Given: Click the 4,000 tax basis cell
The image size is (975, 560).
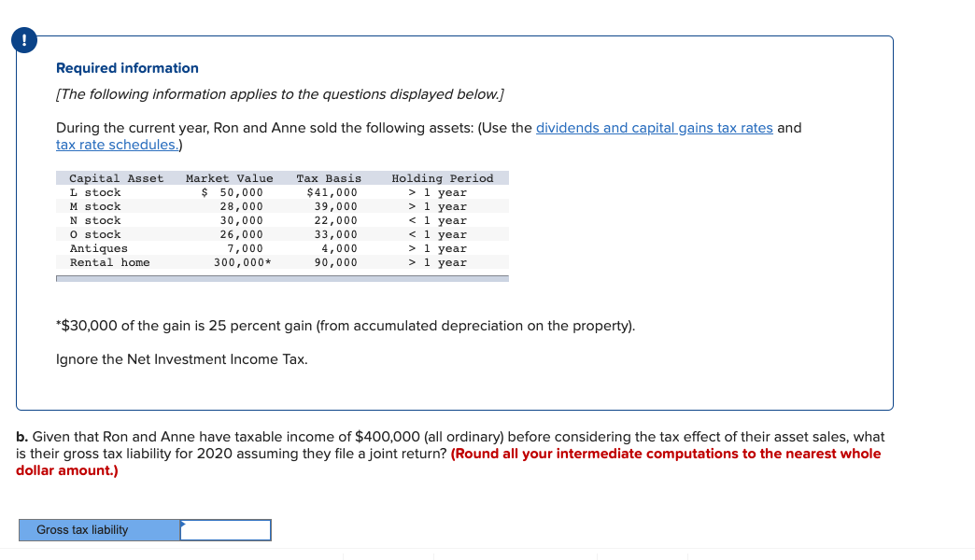Looking at the screenshot, I should pyautogui.click(x=340, y=248).
